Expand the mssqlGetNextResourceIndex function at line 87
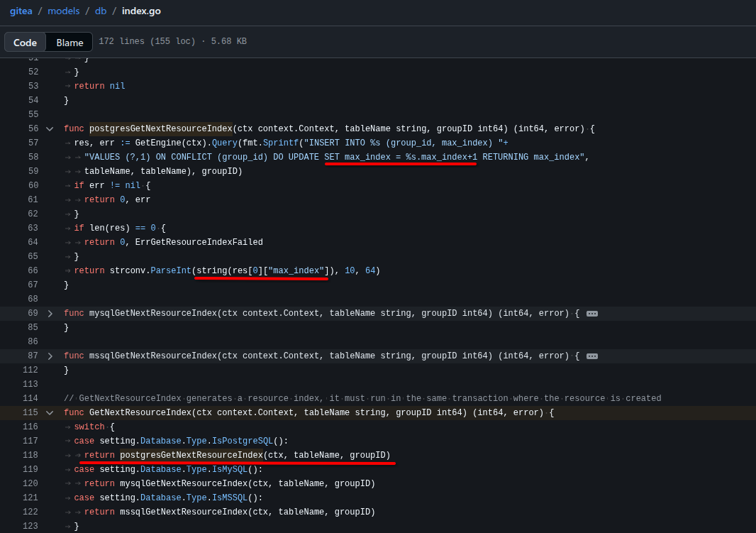Viewport: 756px width, 533px height. [50, 356]
